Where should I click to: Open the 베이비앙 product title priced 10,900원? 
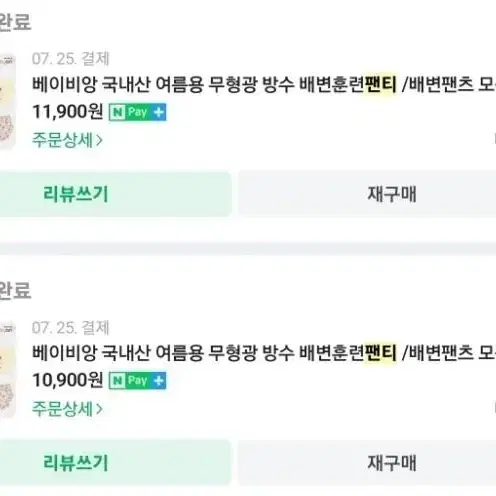pos(264,353)
